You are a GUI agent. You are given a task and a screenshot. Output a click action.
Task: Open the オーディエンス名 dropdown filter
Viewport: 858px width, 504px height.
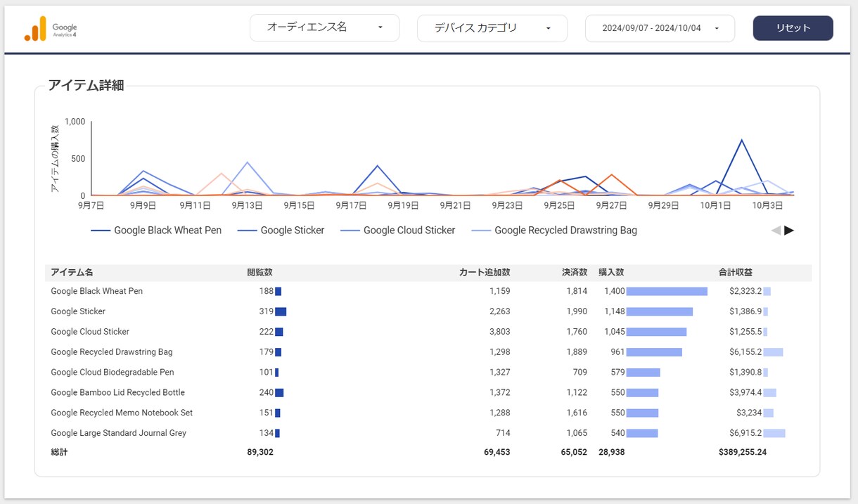[x=325, y=28]
